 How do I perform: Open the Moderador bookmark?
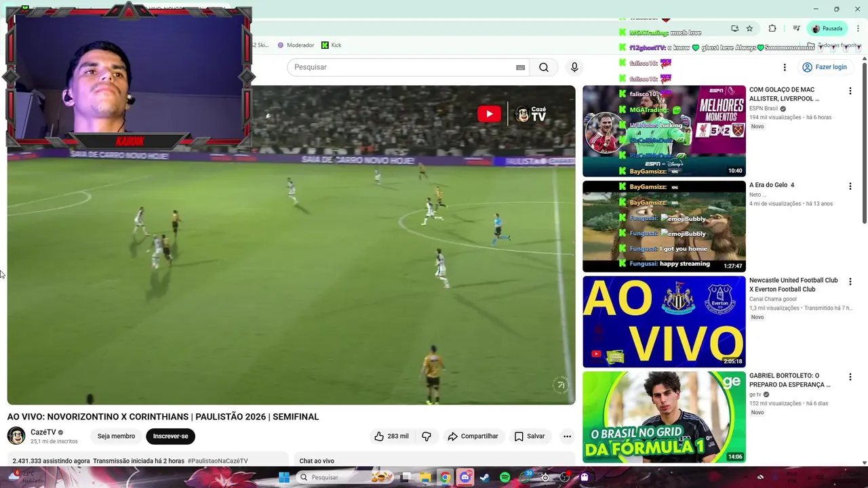tap(296, 45)
